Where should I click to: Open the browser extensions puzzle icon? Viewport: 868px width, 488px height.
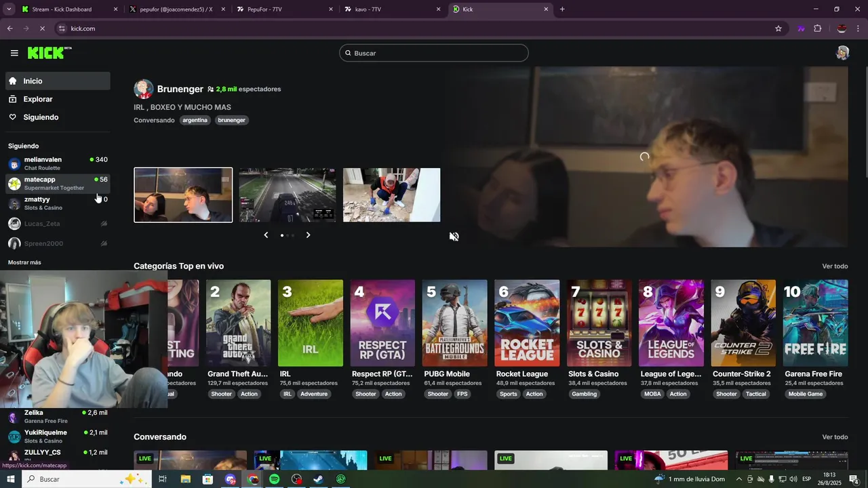[817, 28]
